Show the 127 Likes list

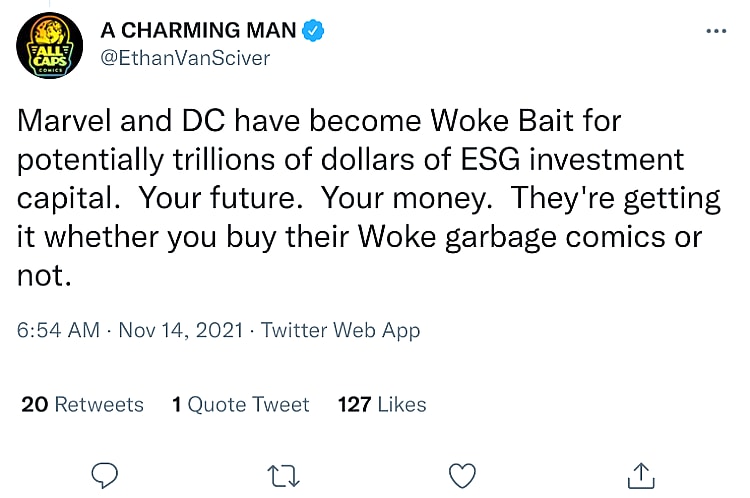tap(382, 404)
